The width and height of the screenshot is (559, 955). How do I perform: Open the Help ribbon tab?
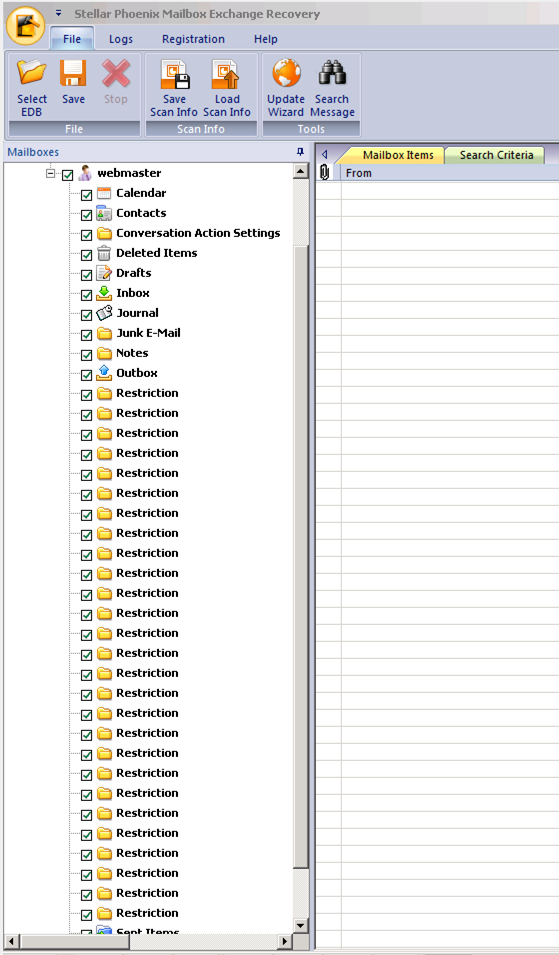[x=265, y=39]
